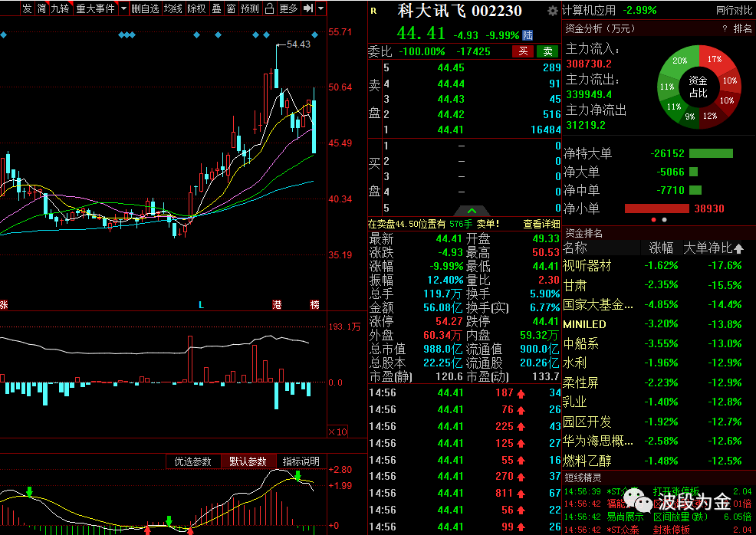Select the 园区开发 sector row

tap(659, 422)
